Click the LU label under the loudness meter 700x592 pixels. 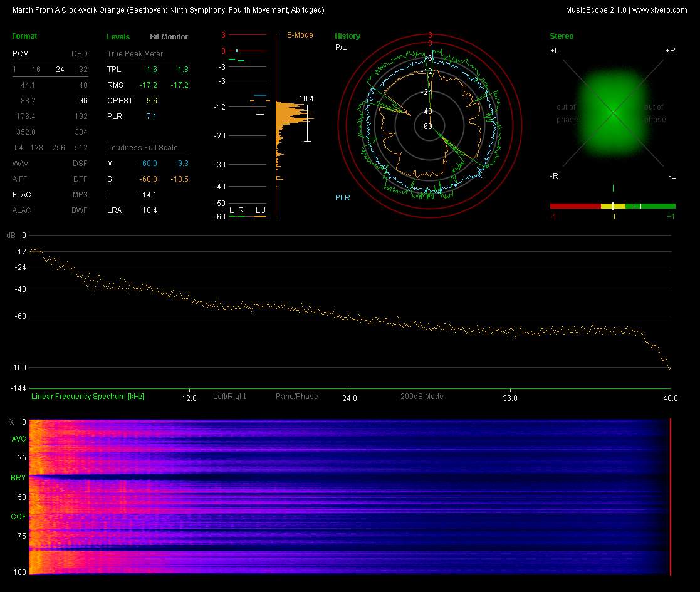[x=260, y=210]
